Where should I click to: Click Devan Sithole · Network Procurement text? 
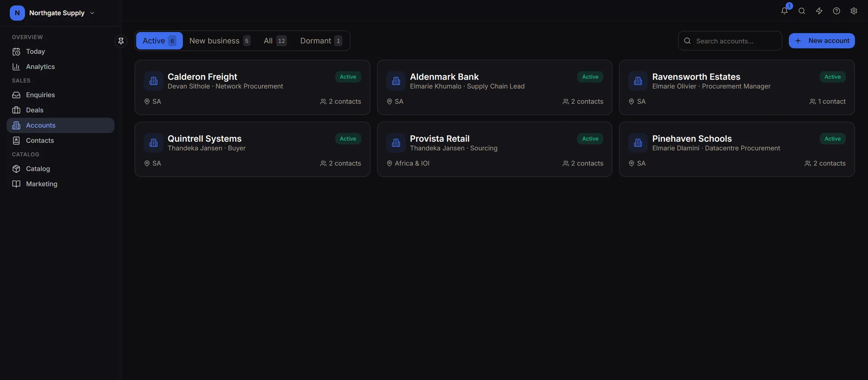tap(225, 86)
